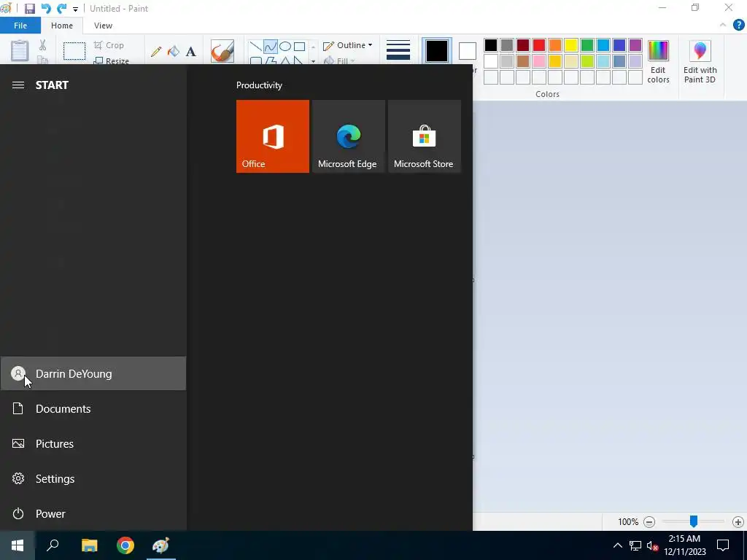The height and width of the screenshot is (560, 747).
Task: Switch to the View ribbon tab
Action: 103,26
